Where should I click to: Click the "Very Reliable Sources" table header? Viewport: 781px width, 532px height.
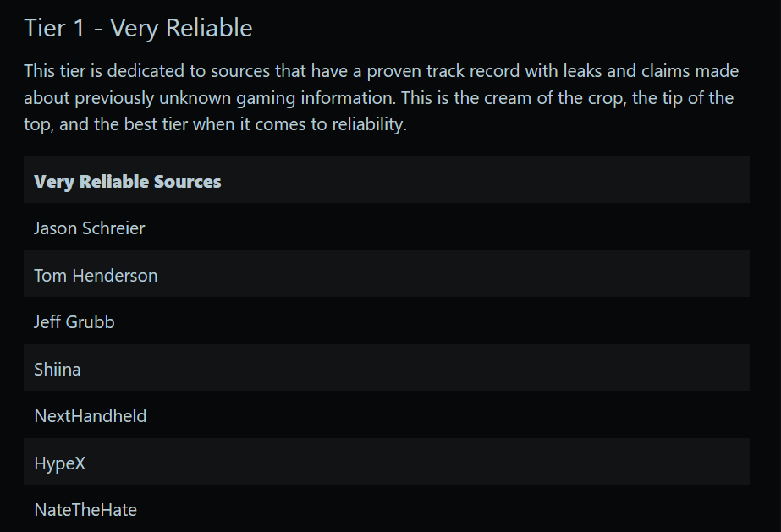pyautogui.click(x=127, y=182)
